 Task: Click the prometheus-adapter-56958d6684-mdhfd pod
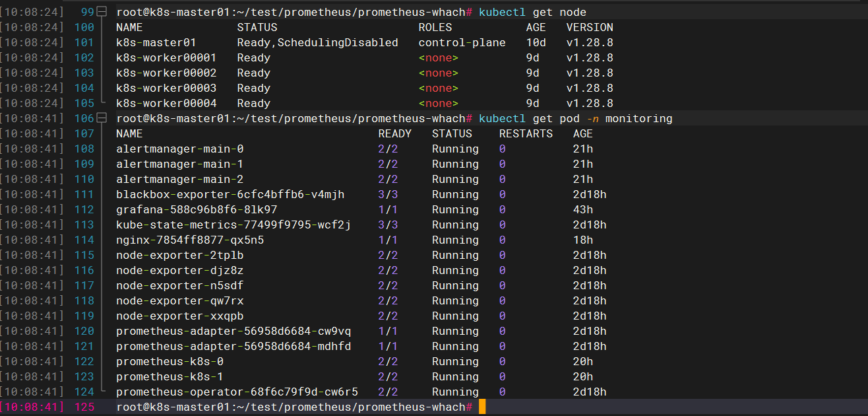[233, 346]
